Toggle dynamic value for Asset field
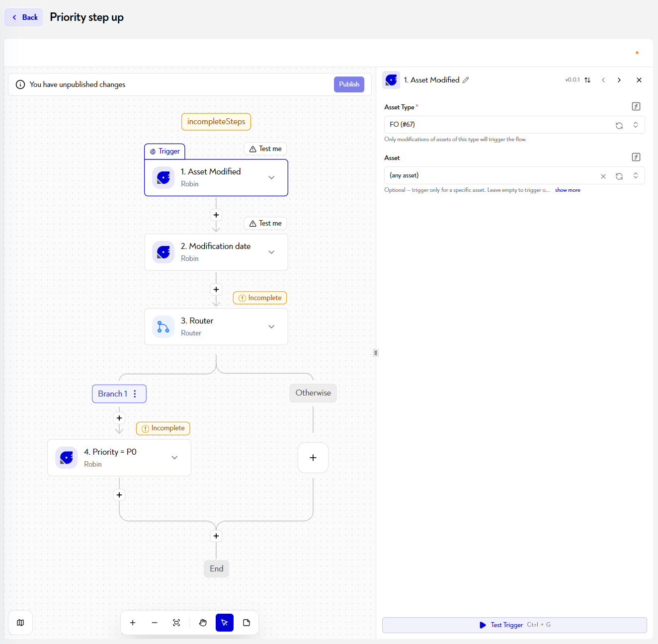Screen dimensions: 658x644 pyautogui.click(x=636, y=157)
